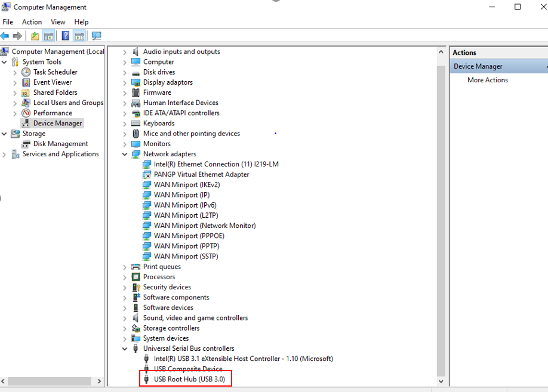Viewport: 548px width, 392px height.
Task: Select the Software devices category
Action: [168, 308]
